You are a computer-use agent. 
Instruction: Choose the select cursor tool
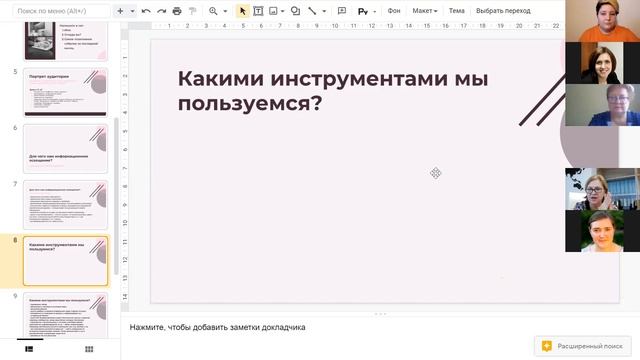click(242, 11)
